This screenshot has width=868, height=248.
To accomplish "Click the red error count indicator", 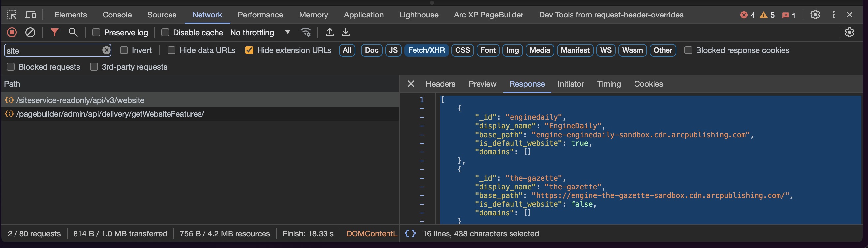I will [x=747, y=15].
